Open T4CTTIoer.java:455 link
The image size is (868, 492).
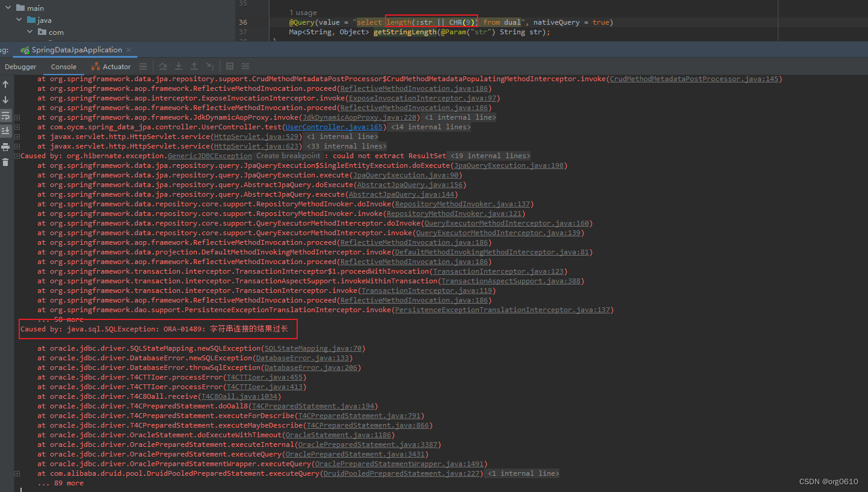(x=264, y=377)
